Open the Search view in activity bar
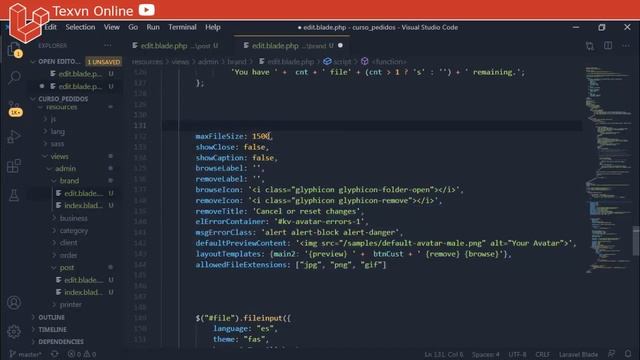This screenshot has width=640, height=360. tap(14, 78)
